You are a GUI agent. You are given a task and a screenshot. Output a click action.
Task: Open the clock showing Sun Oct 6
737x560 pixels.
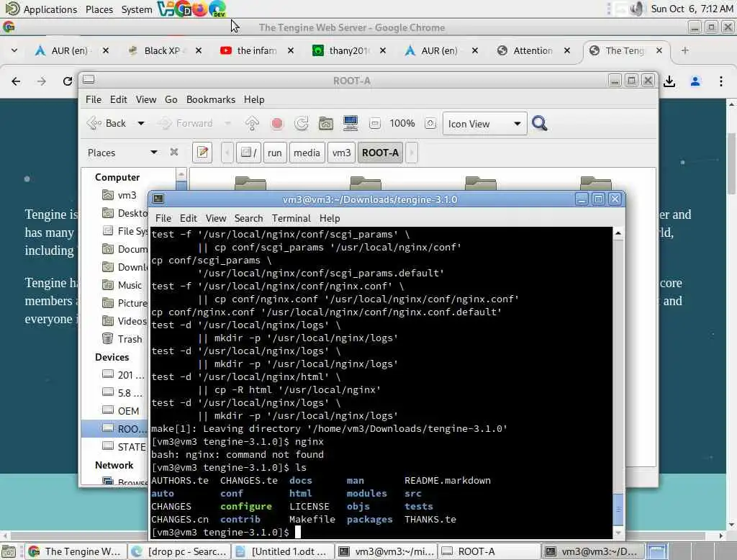coord(692,9)
